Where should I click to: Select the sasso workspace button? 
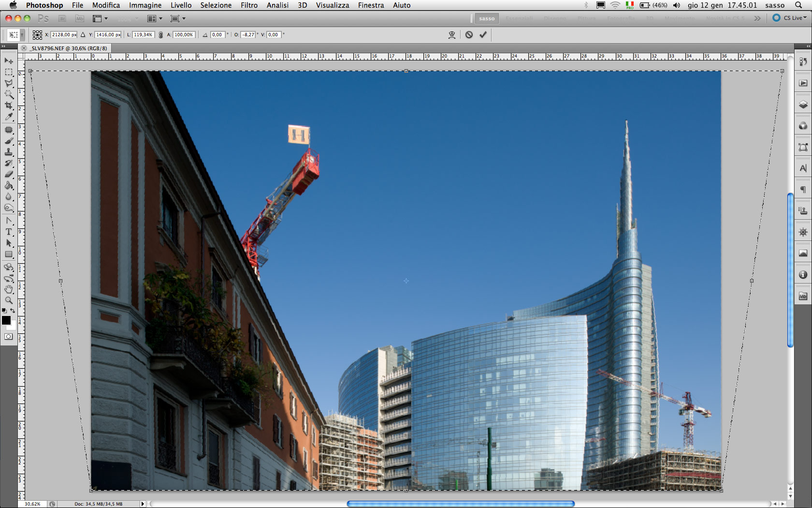[x=487, y=18]
